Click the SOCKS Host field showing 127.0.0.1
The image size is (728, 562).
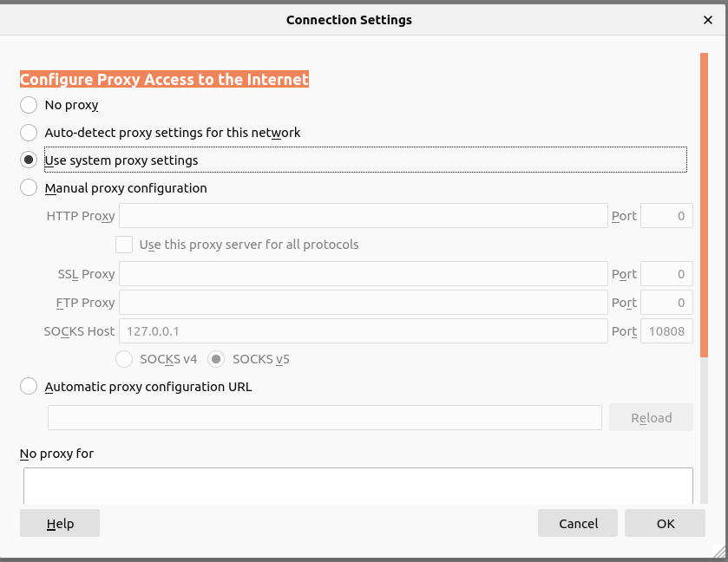point(363,331)
